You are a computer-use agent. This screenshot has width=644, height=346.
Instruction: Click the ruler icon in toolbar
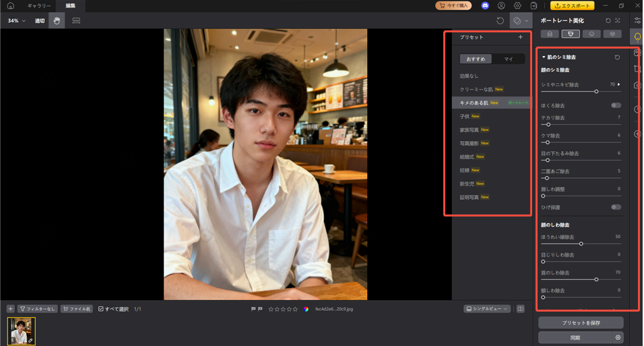click(x=75, y=21)
